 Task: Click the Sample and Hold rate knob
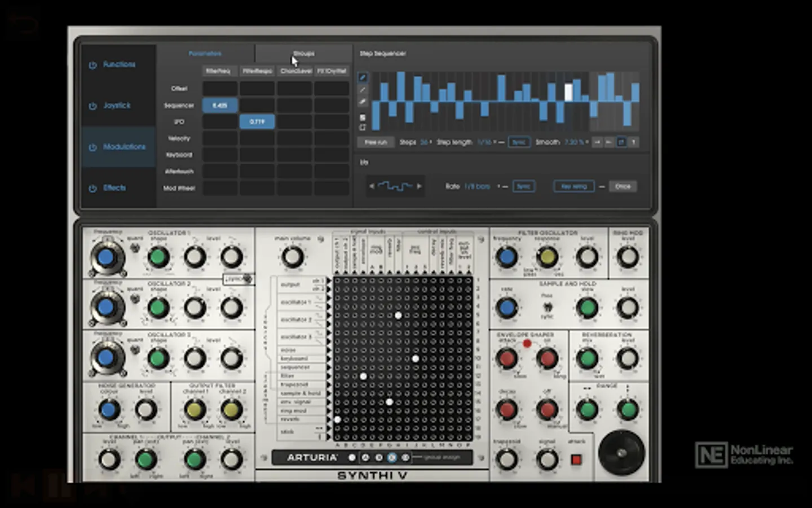click(x=506, y=308)
